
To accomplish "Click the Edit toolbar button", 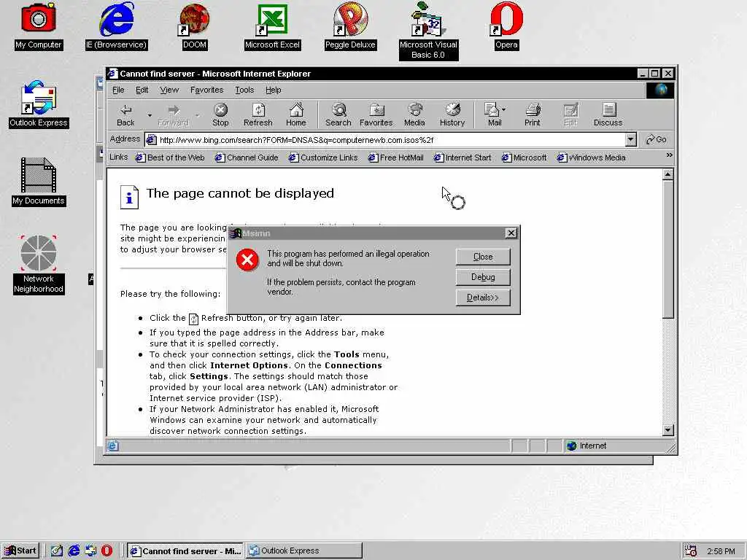I will coord(570,115).
